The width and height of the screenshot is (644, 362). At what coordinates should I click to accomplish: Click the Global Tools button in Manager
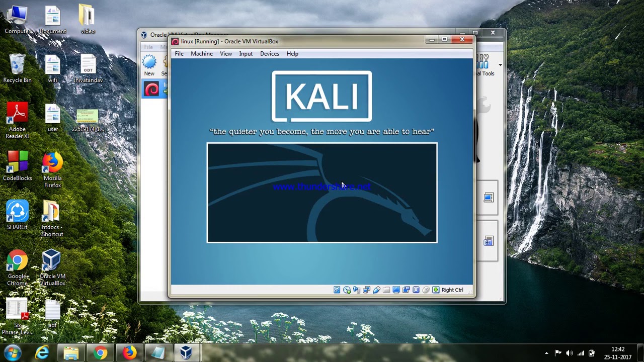pyautogui.click(x=485, y=65)
